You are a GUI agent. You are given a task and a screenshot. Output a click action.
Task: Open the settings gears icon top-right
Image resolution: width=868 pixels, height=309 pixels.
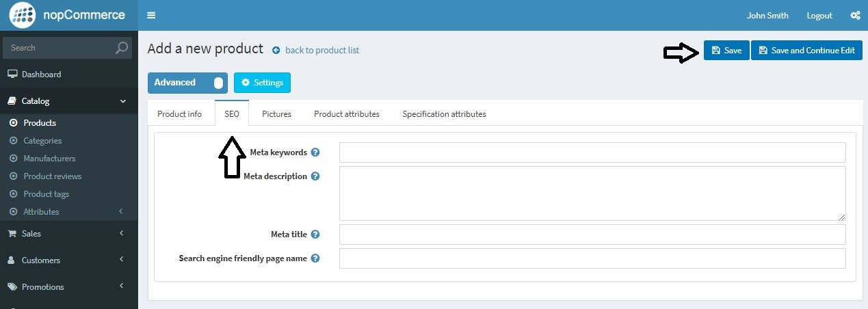[x=855, y=16]
